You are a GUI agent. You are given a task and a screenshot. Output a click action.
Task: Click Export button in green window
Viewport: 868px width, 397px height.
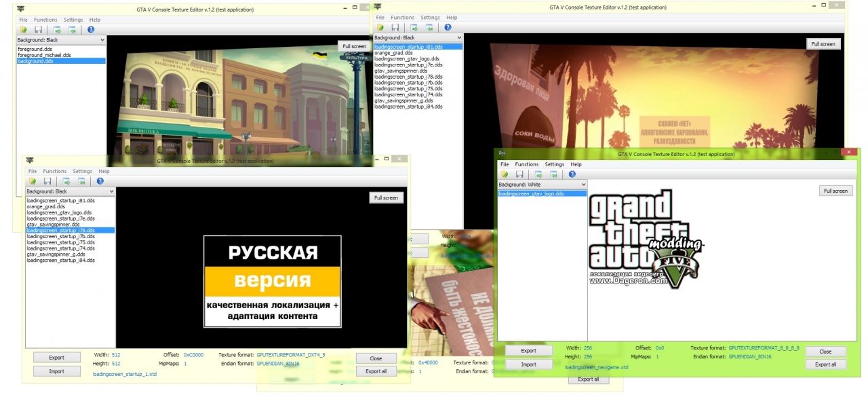coord(528,351)
